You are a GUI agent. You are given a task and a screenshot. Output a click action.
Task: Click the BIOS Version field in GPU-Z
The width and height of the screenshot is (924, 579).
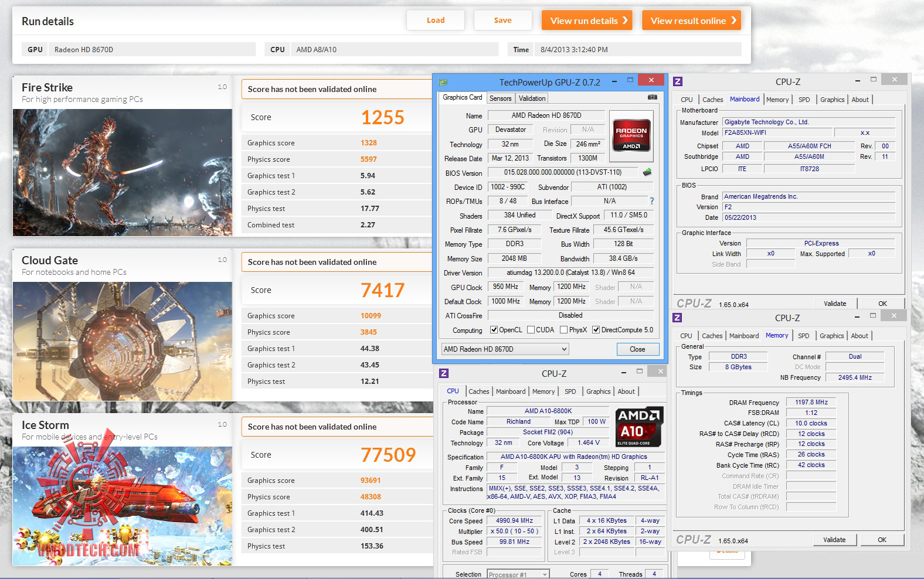tap(563, 172)
